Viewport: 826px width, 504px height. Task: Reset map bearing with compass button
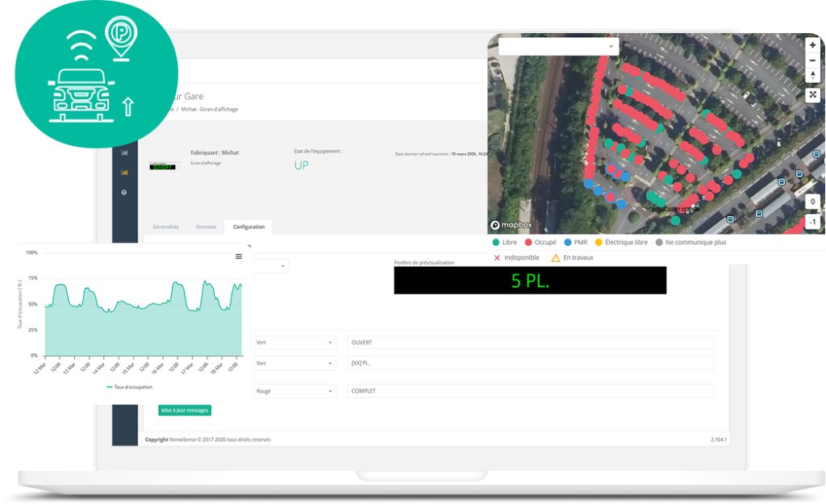[x=812, y=76]
